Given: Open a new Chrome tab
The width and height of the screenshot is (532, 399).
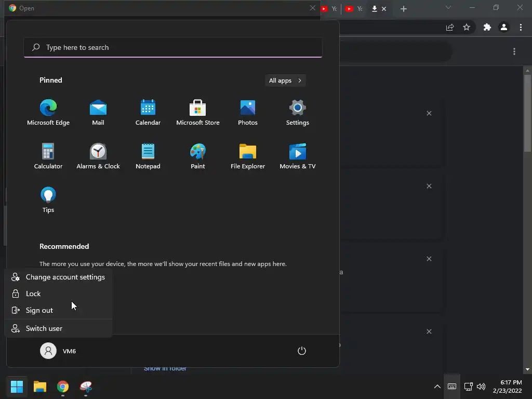Looking at the screenshot, I should (x=403, y=9).
